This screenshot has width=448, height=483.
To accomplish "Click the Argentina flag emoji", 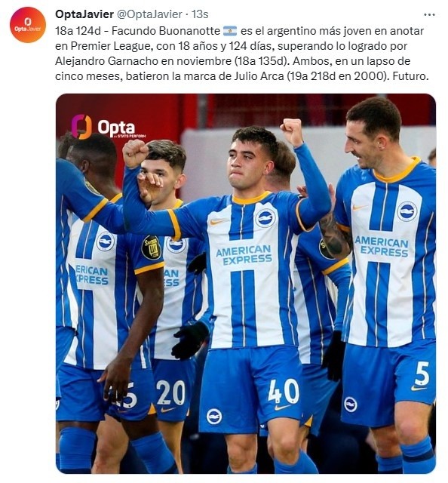I will (x=230, y=31).
